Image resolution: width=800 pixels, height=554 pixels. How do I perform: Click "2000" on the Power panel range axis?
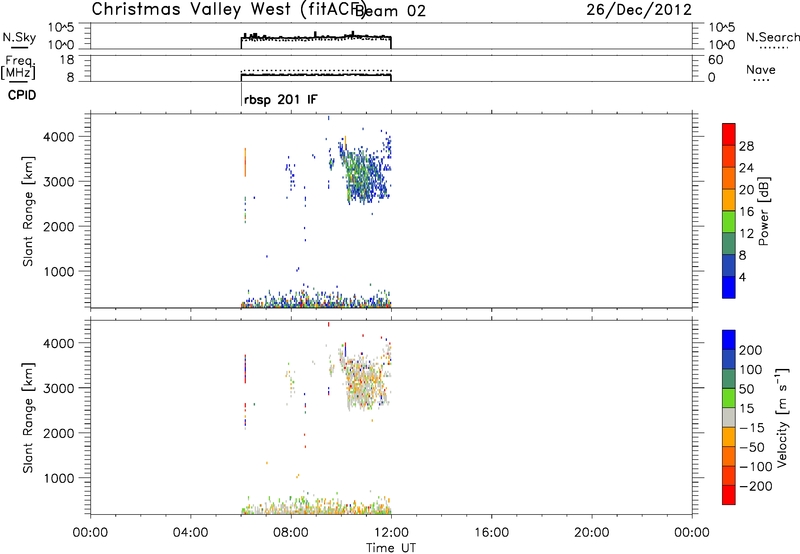[59, 226]
